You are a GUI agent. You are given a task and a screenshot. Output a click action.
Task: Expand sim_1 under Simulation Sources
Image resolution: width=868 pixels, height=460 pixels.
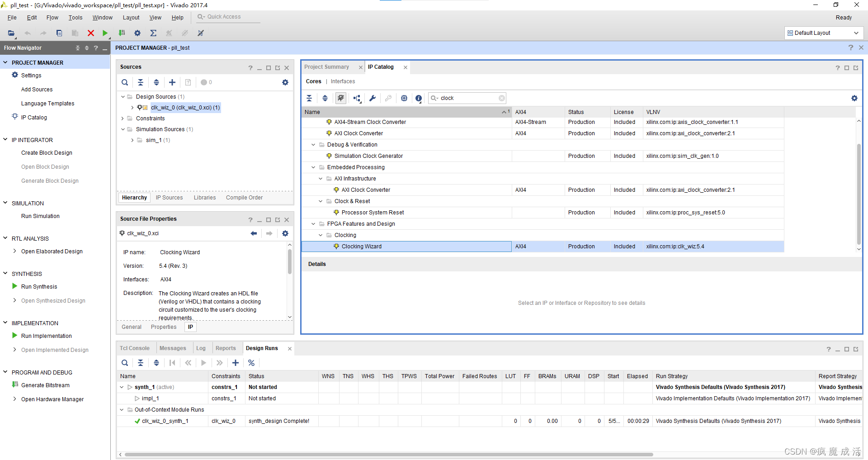(x=132, y=140)
